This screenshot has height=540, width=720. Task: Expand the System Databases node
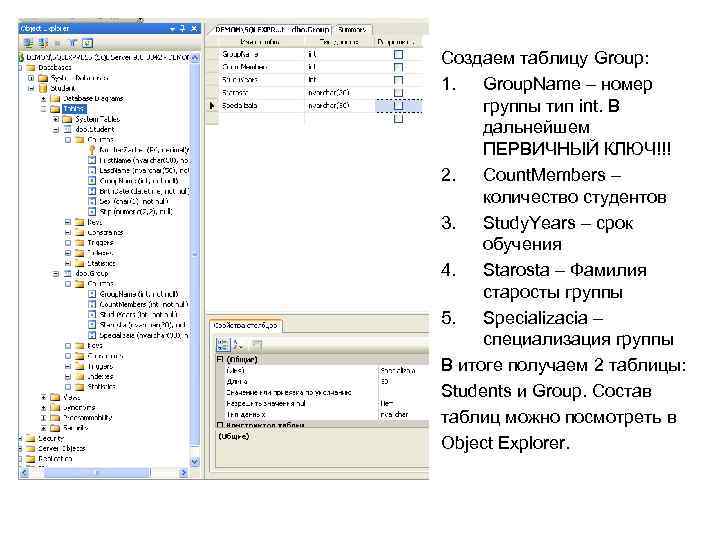click(x=31, y=78)
